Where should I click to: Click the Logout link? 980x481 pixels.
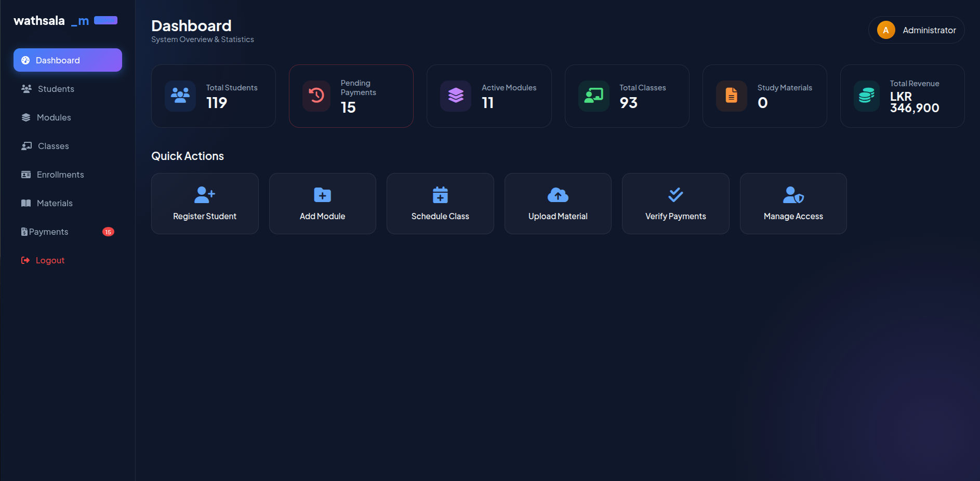(x=68, y=260)
